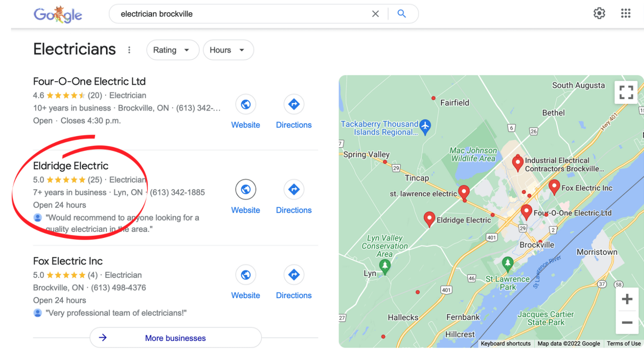Click the Electricians heading
The height and width of the screenshot is (351, 644).
point(75,49)
